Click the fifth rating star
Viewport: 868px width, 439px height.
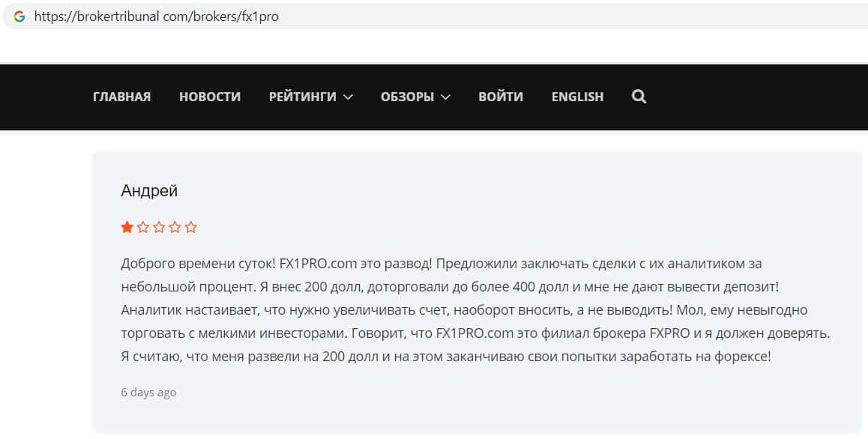tap(191, 227)
